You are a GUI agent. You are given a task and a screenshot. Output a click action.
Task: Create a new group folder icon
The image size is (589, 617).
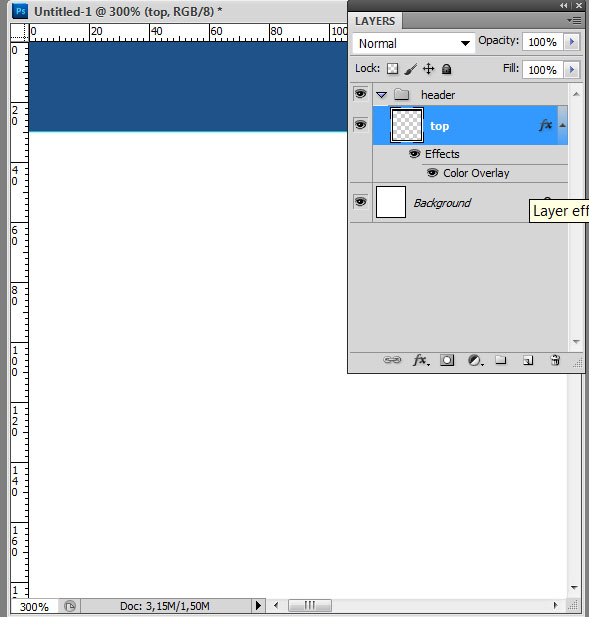pyautogui.click(x=500, y=360)
